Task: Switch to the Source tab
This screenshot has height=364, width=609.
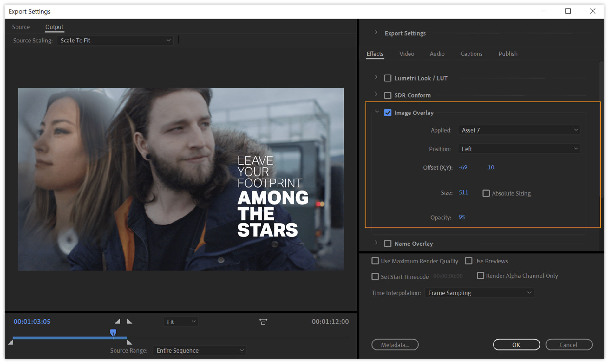Action: click(21, 27)
